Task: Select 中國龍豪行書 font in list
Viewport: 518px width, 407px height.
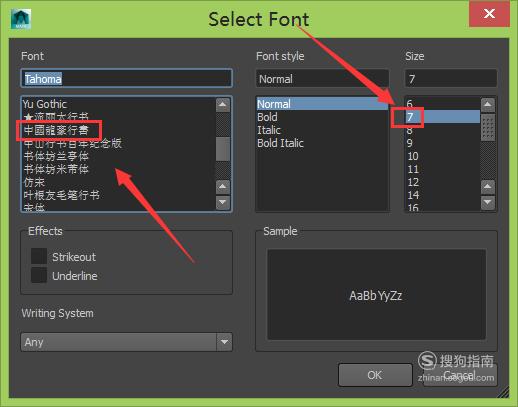Action: 118,130
